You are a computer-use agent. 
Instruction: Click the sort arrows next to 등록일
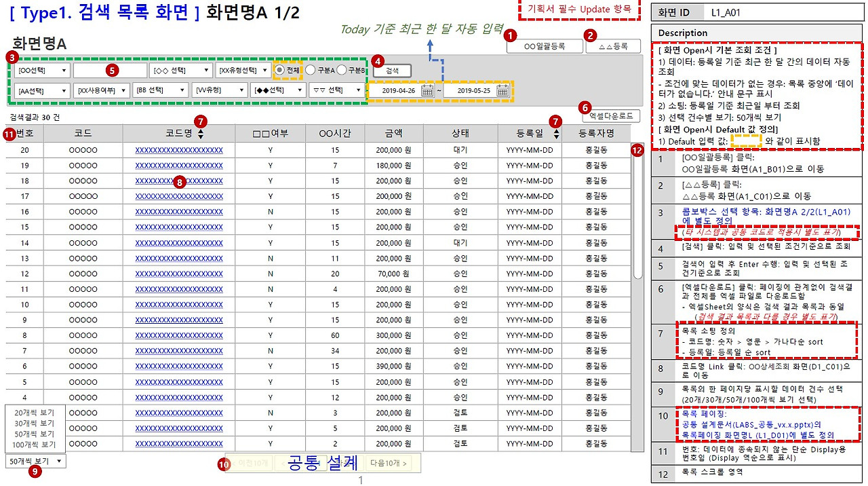[557, 134]
